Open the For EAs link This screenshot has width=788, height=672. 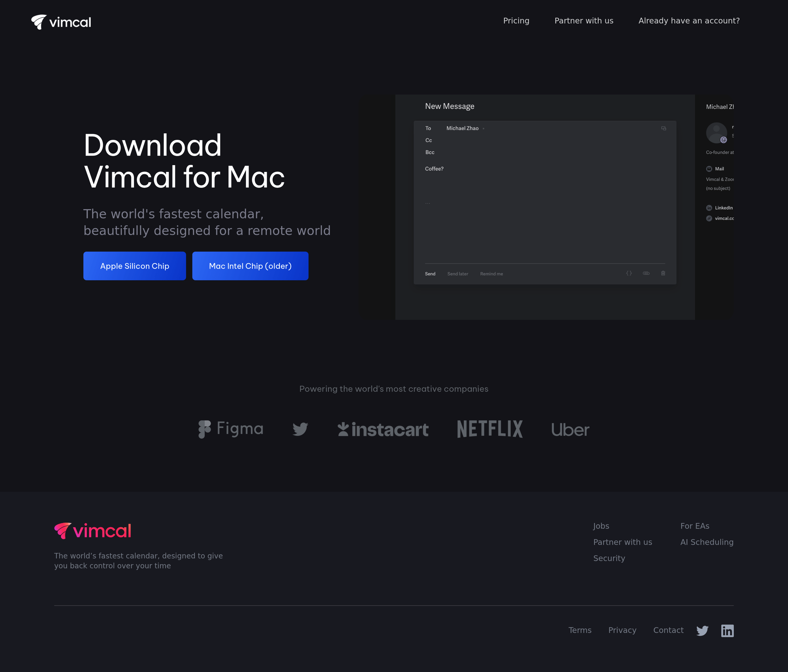pyautogui.click(x=695, y=526)
